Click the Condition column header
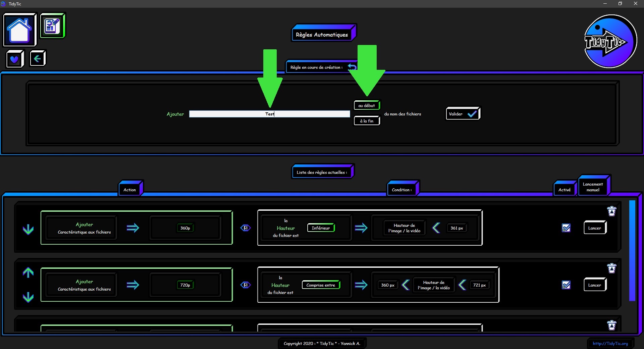644x349 pixels. click(403, 188)
